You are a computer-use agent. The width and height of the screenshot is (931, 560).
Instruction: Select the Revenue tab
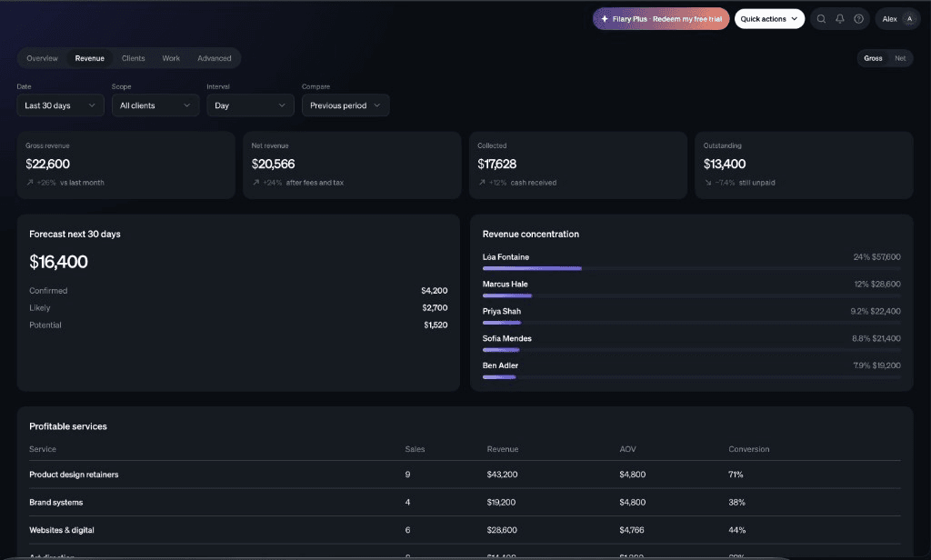[90, 58]
